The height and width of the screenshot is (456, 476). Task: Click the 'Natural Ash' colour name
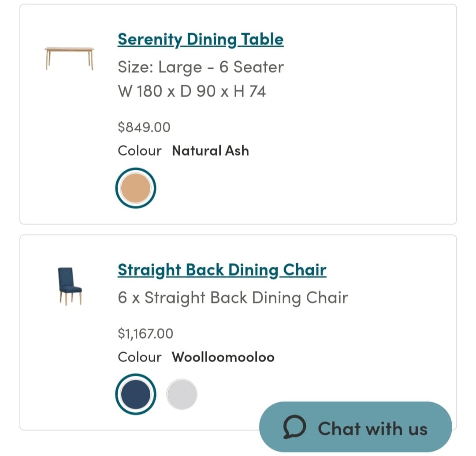point(210,151)
